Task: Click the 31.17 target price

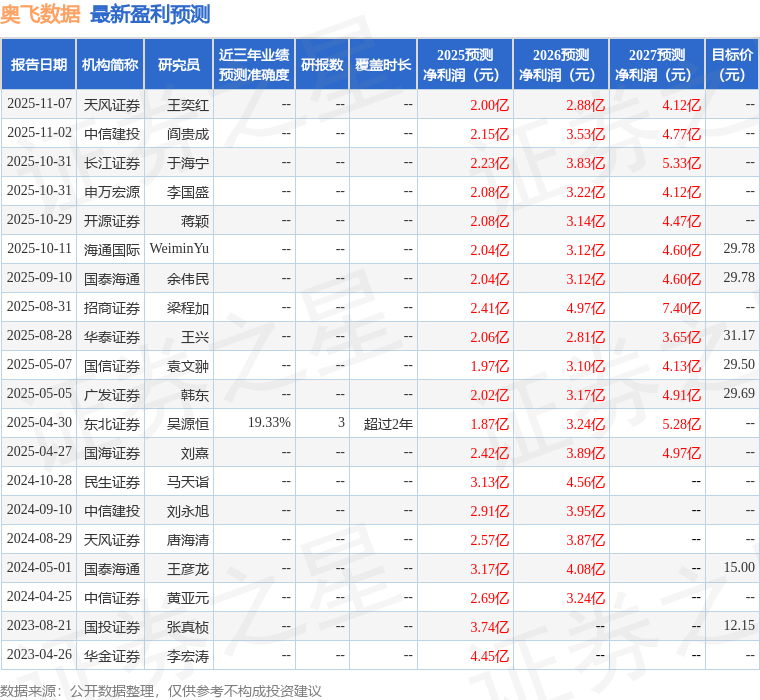Action: pyautogui.click(x=739, y=335)
